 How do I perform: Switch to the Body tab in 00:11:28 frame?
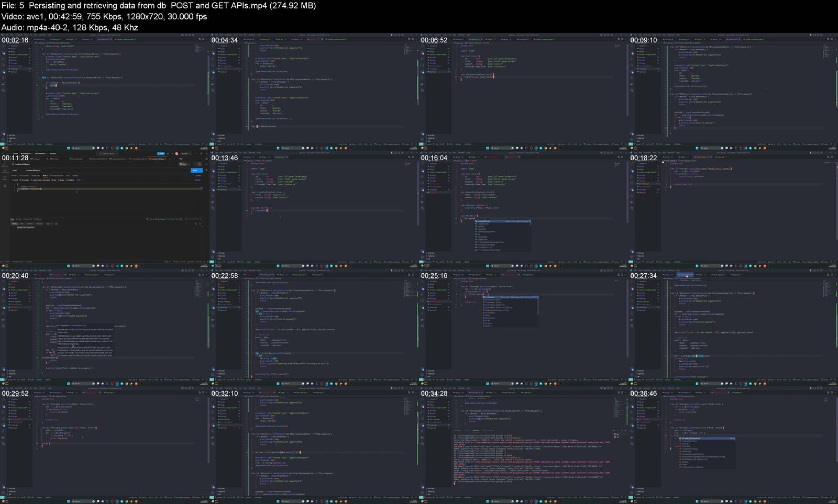pyautogui.click(x=45, y=176)
